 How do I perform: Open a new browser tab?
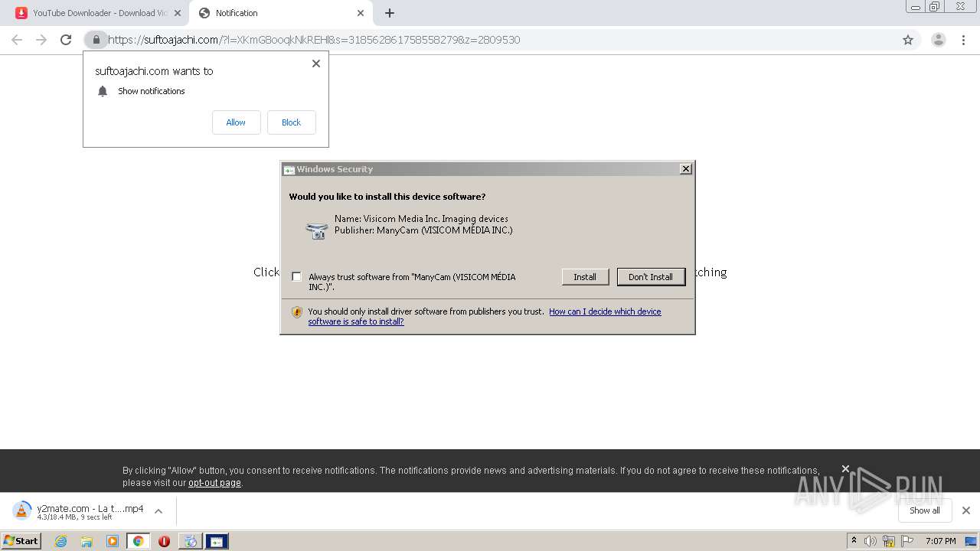point(390,13)
